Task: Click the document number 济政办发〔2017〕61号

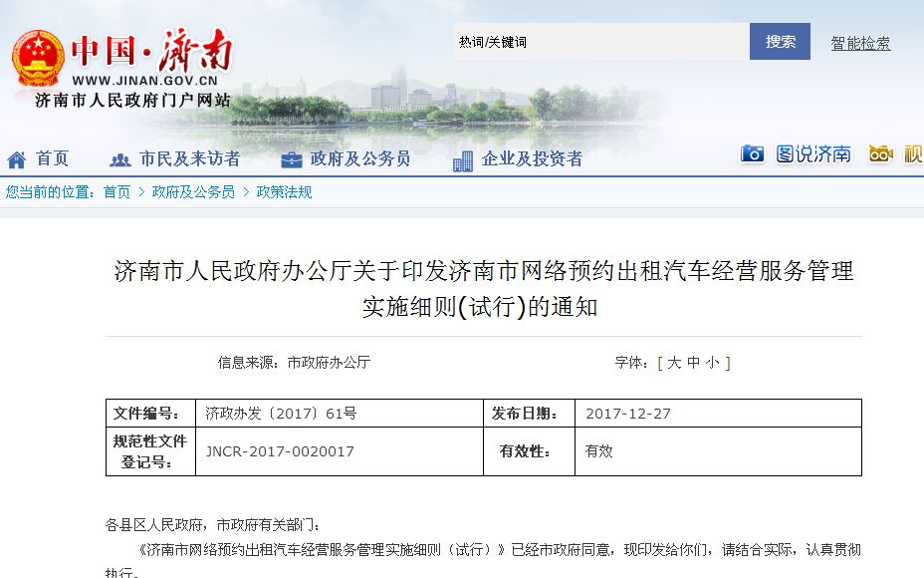Action: [x=281, y=414]
